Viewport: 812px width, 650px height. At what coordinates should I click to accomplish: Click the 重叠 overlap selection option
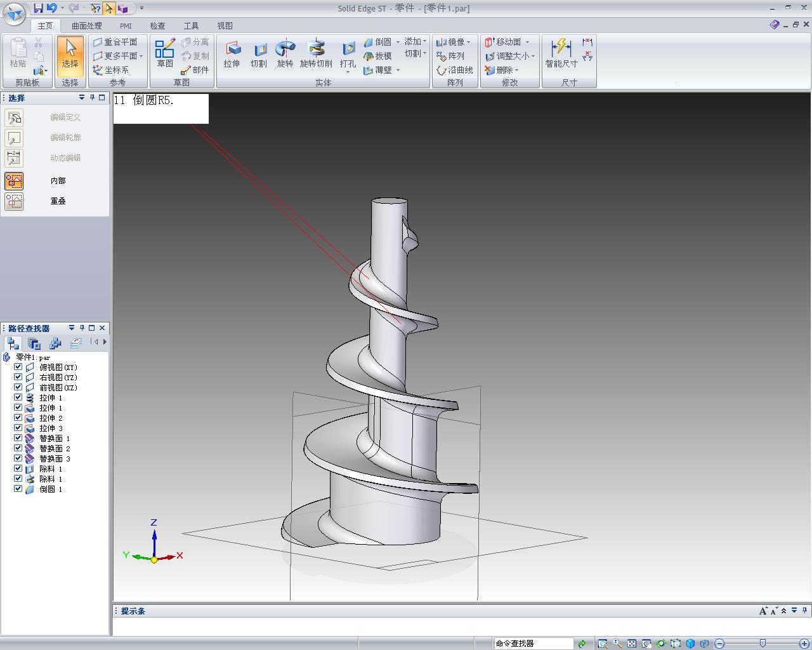pos(14,201)
